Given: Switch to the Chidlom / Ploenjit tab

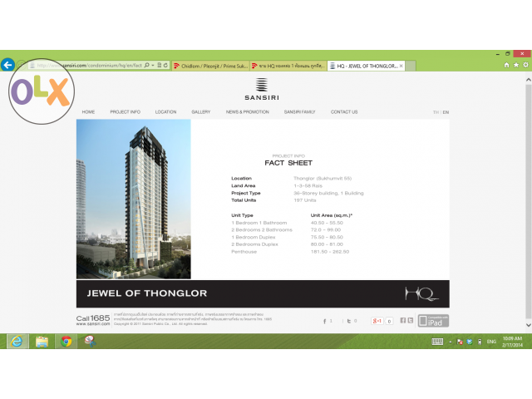Looking at the screenshot, I should [210, 65].
